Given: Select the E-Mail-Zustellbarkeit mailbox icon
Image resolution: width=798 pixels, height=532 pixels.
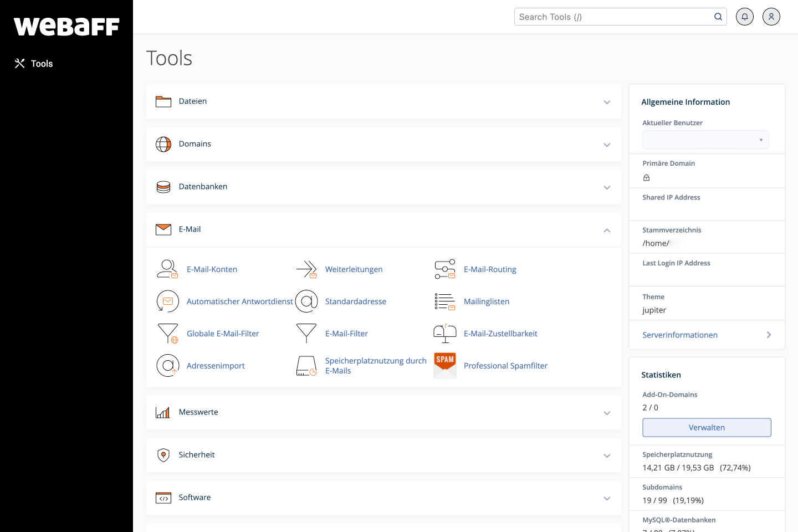Looking at the screenshot, I should point(445,334).
